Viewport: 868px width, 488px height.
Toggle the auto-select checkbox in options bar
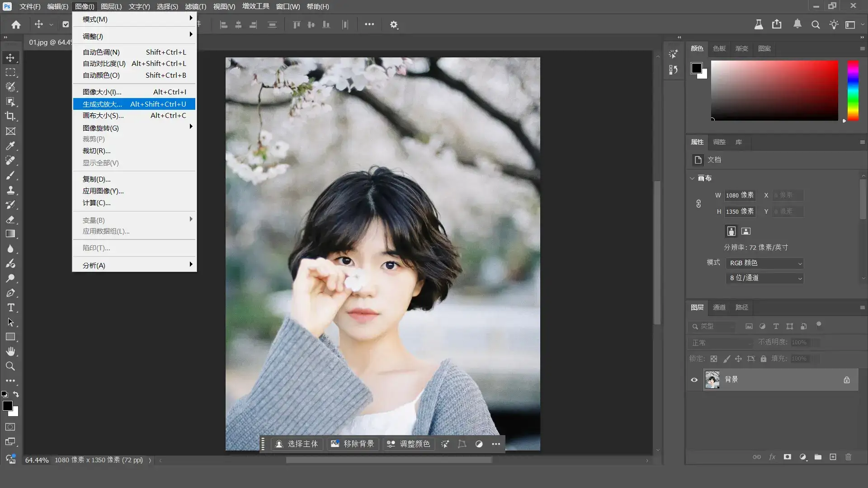[66, 24]
